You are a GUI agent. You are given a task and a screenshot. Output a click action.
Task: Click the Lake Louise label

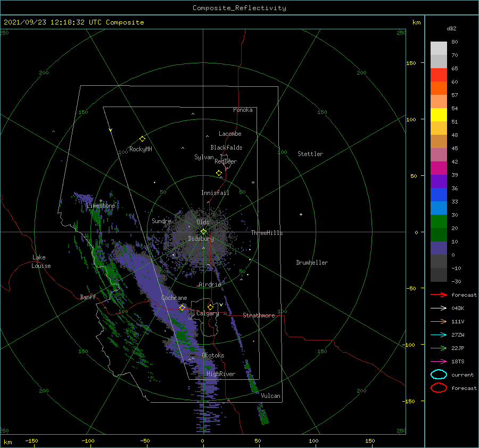41,262
